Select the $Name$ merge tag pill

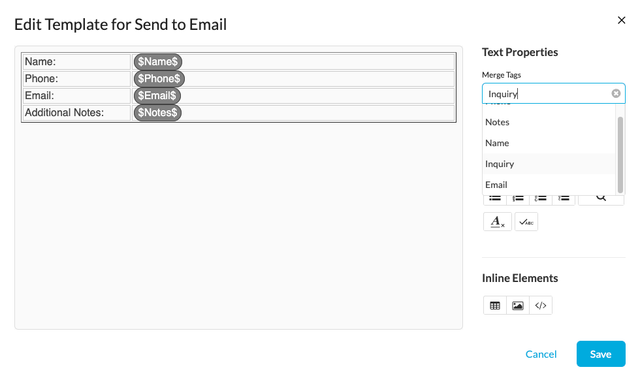point(158,62)
